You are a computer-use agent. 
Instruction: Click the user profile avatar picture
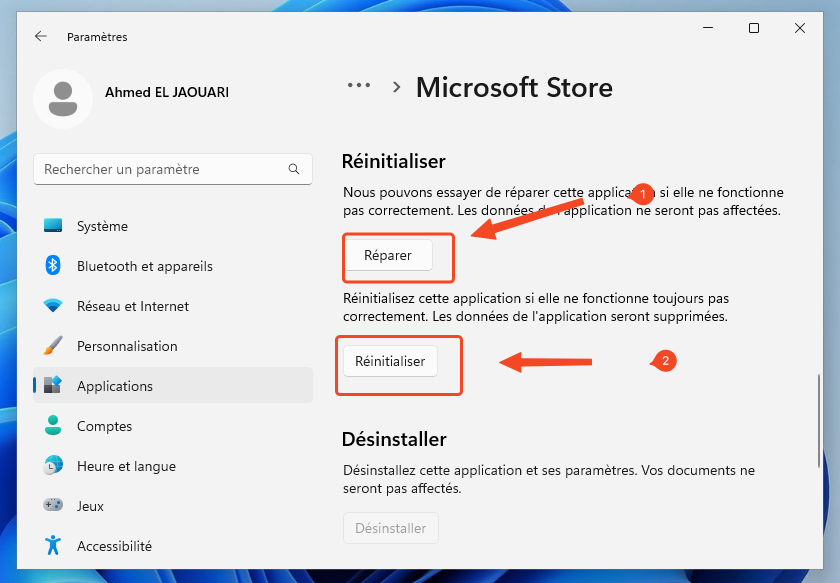tap(62, 99)
